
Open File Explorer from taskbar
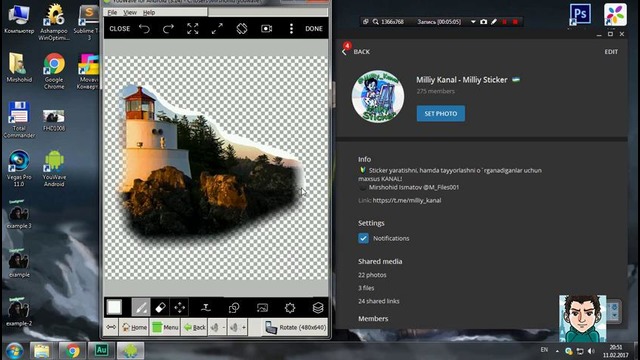click(42, 351)
